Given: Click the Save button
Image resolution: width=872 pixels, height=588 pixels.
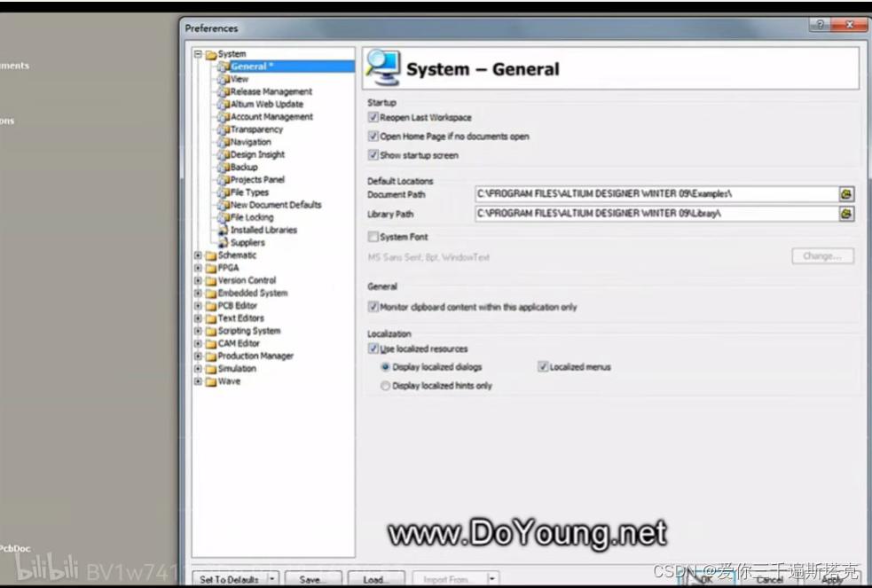Looking at the screenshot, I should [x=313, y=579].
